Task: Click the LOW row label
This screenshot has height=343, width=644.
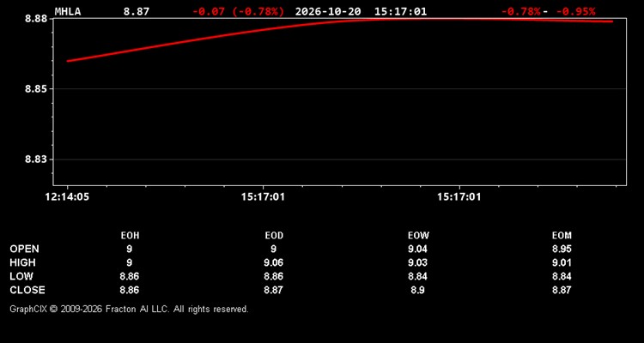Action: click(21, 276)
